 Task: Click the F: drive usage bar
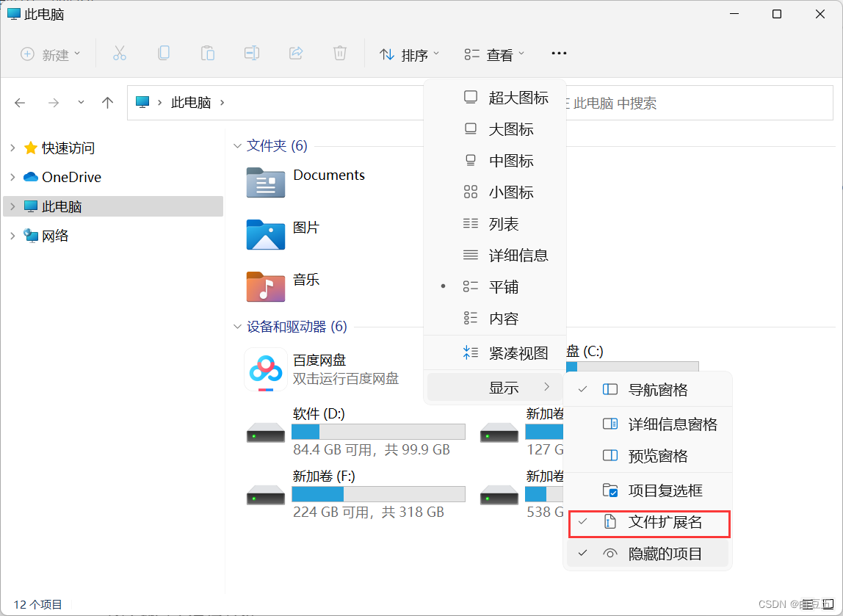378,494
